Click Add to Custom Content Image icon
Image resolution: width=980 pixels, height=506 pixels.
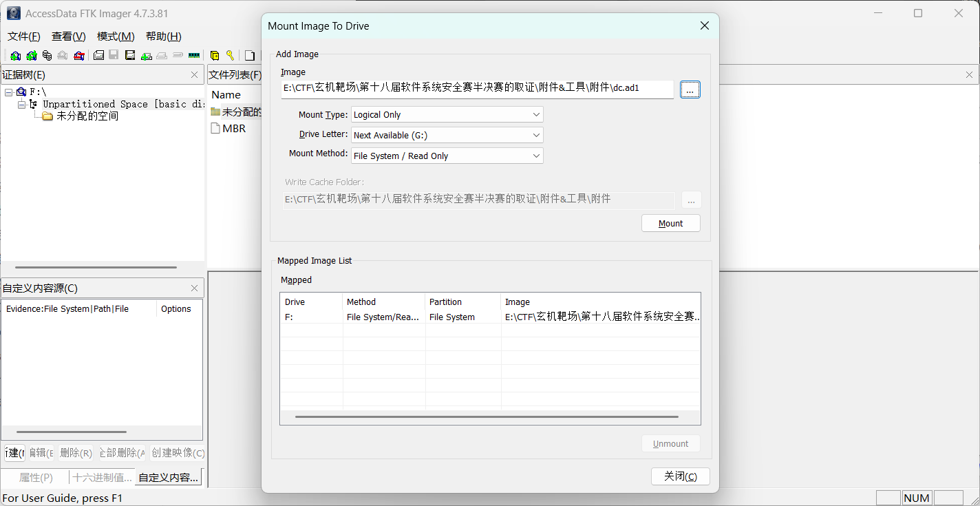[x=146, y=56]
